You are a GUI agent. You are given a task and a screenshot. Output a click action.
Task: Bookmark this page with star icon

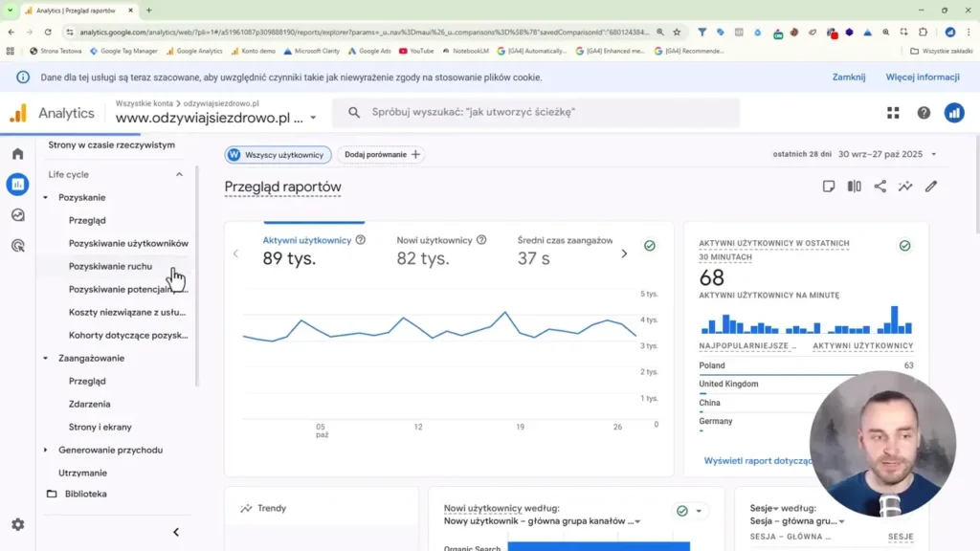677,32
